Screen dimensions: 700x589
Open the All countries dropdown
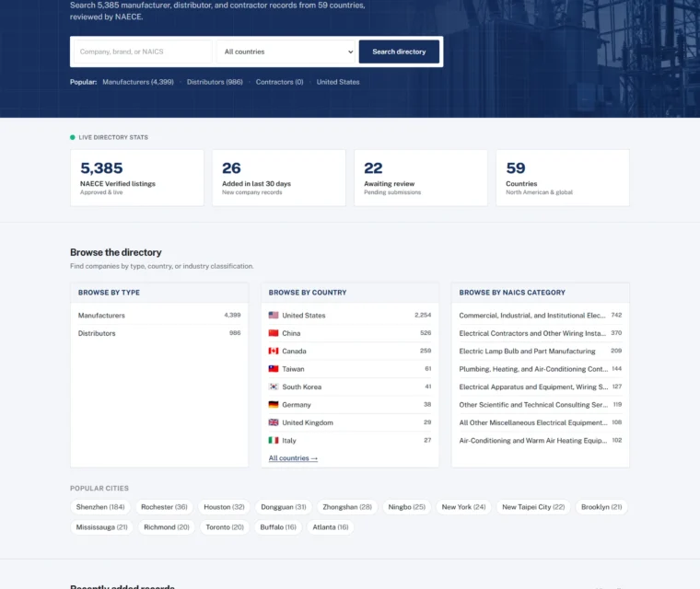tap(286, 52)
